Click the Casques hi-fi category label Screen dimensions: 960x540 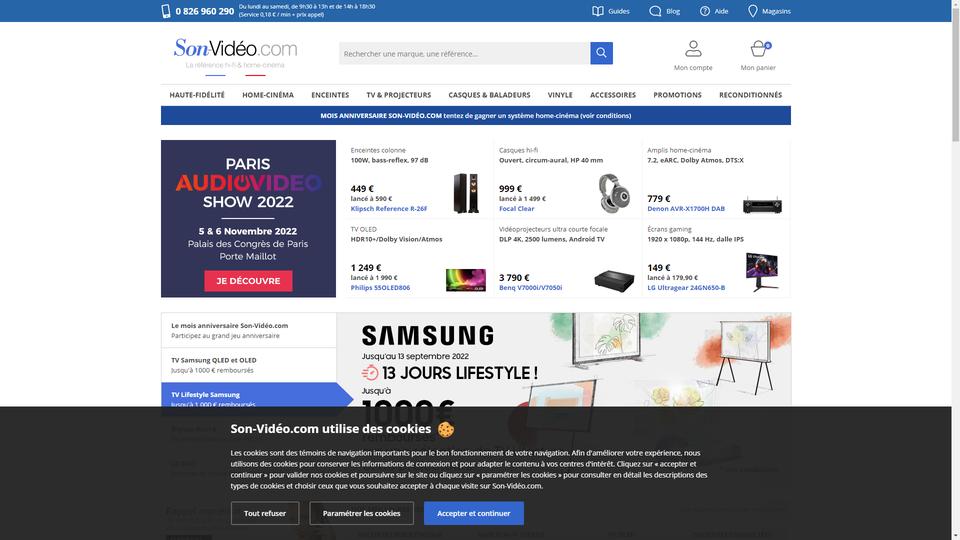[x=519, y=150]
